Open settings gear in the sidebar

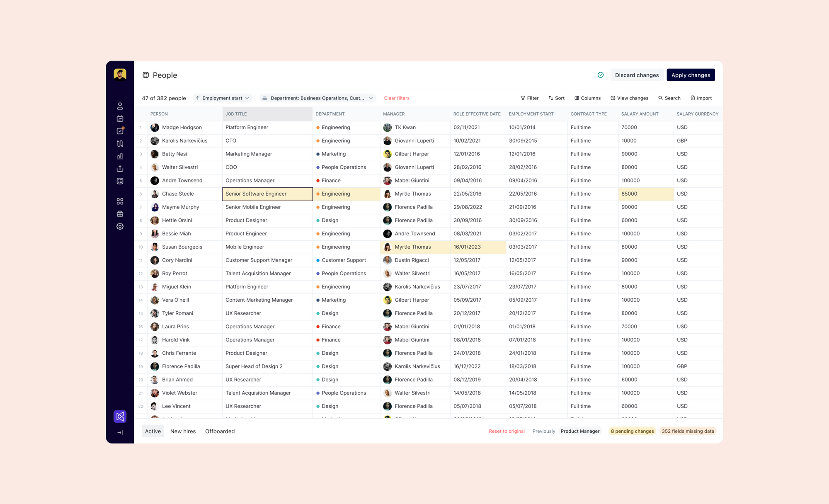pyautogui.click(x=120, y=226)
